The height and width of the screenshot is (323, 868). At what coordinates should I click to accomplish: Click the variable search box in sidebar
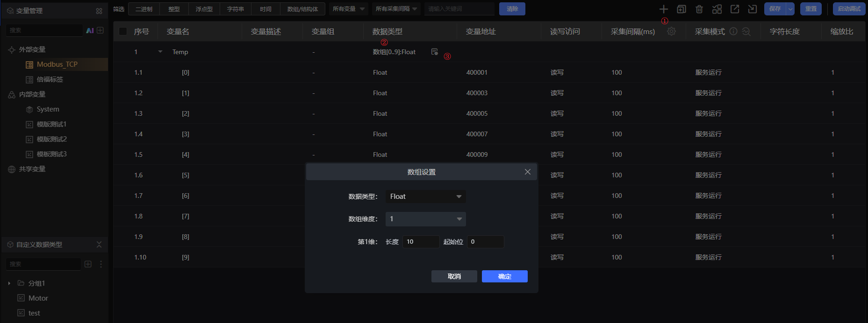pyautogui.click(x=44, y=30)
